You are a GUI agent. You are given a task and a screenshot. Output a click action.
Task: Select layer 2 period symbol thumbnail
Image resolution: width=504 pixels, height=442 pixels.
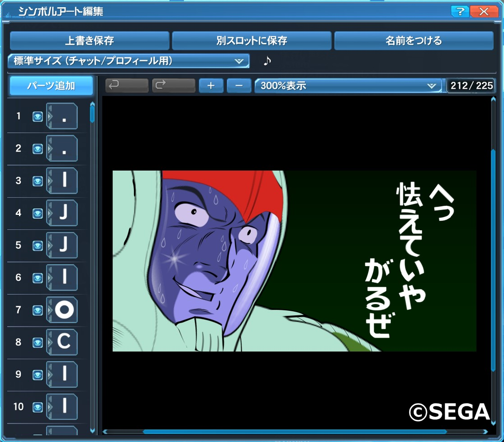62,148
